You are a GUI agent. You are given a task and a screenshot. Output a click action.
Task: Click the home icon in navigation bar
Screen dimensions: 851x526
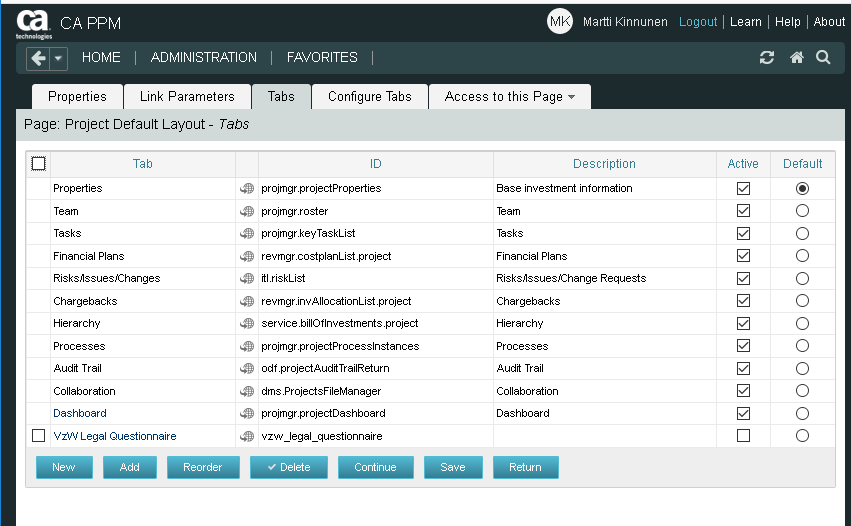(796, 58)
